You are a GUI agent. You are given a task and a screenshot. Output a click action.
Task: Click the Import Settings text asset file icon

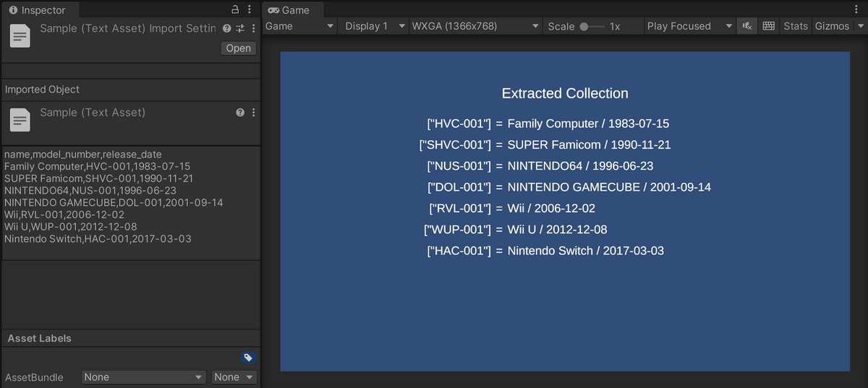(x=20, y=35)
